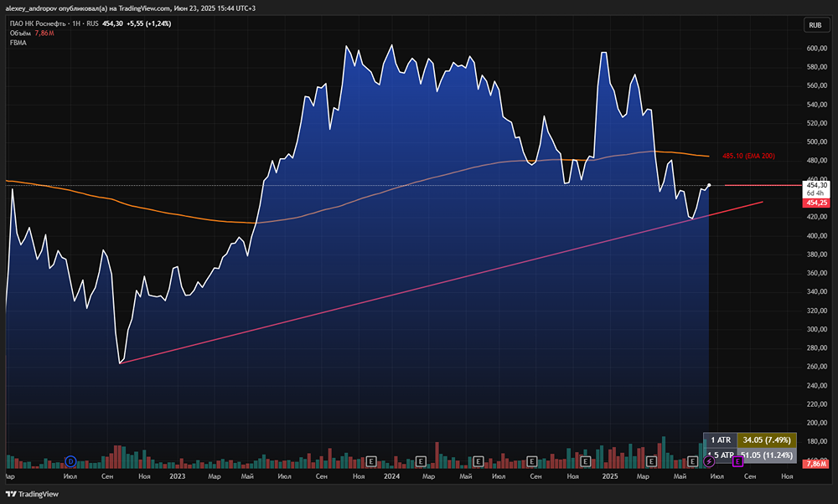Click the red 454,25 price label
This screenshot has height=504, width=838.
pyautogui.click(x=816, y=203)
